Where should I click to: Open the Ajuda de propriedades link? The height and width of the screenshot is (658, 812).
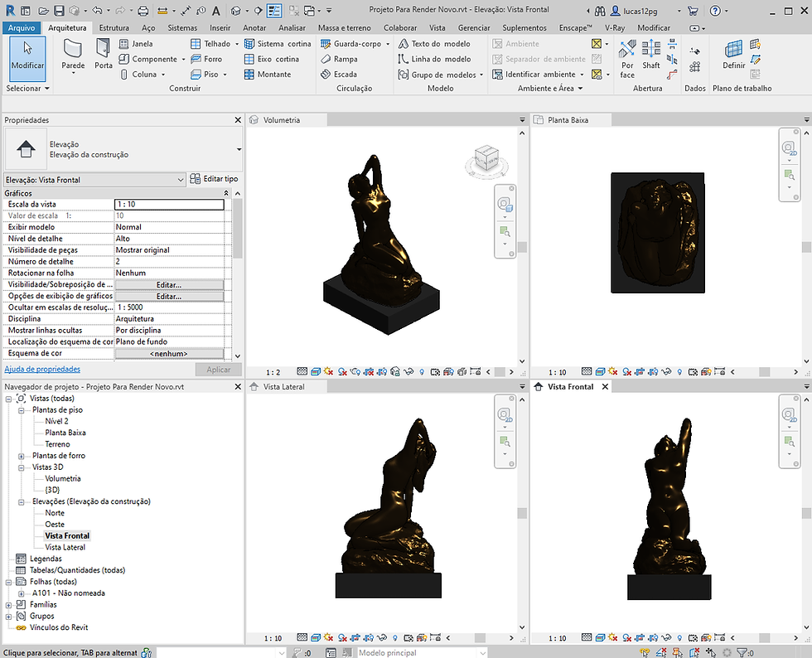[42, 369]
